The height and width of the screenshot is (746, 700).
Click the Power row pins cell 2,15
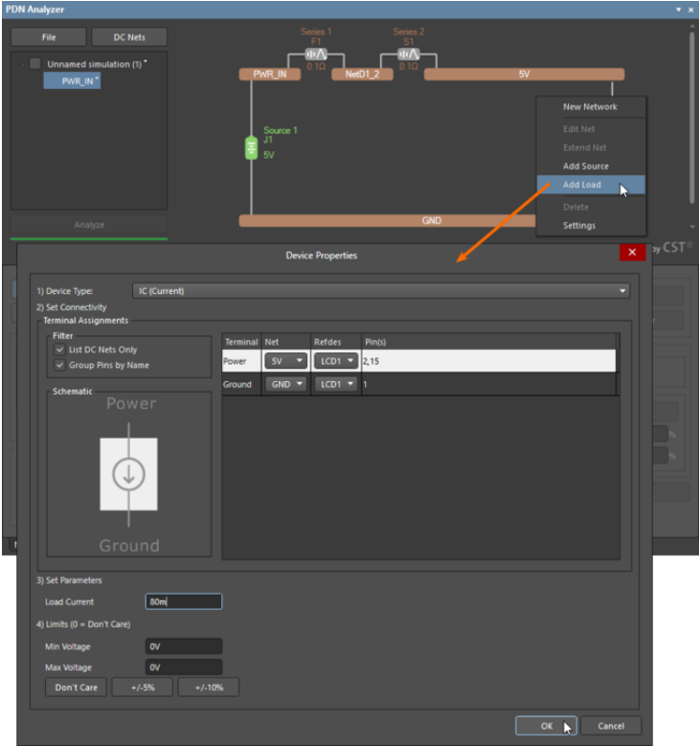coord(488,361)
